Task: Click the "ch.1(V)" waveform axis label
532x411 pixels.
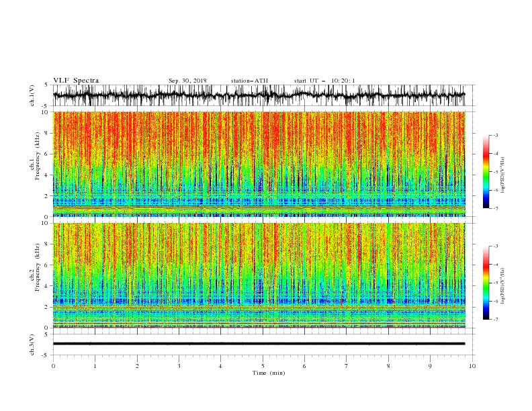Action: [x=32, y=95]
